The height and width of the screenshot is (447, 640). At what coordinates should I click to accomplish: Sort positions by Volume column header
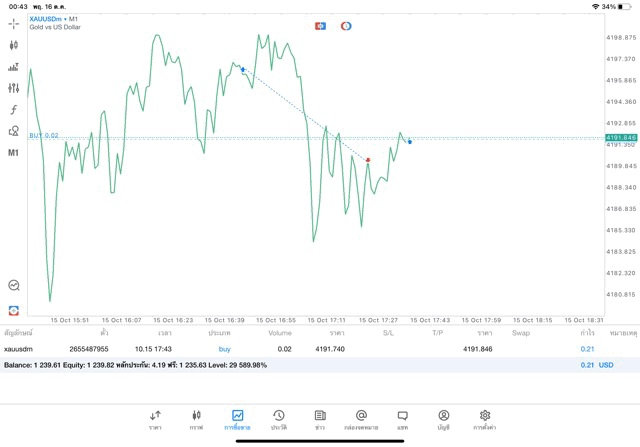(x=280, y=332)
